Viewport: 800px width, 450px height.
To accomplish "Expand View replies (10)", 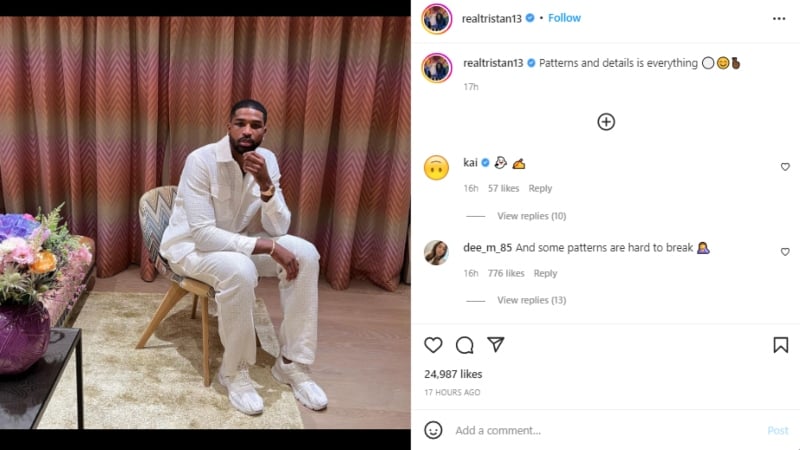I will pos(531,216).
